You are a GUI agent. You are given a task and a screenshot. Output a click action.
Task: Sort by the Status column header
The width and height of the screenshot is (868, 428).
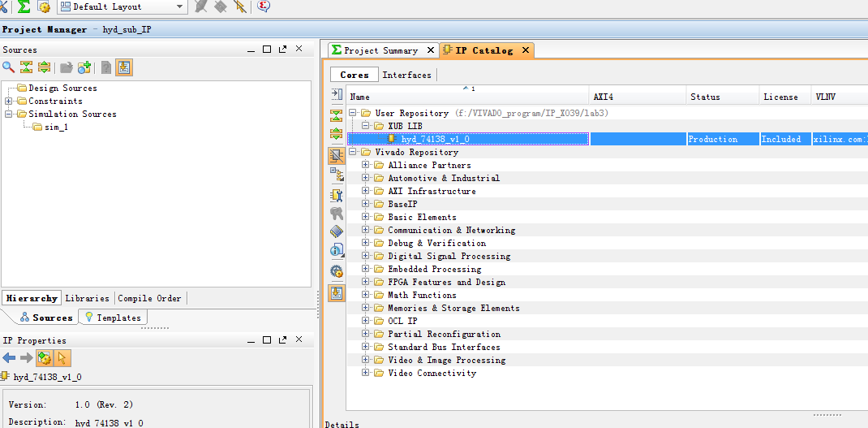705,97
